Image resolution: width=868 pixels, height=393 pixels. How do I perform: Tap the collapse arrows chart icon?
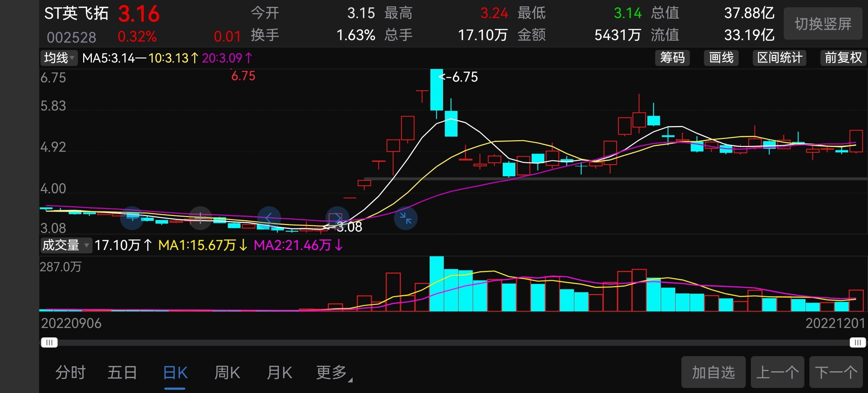[x=405, y=218]
